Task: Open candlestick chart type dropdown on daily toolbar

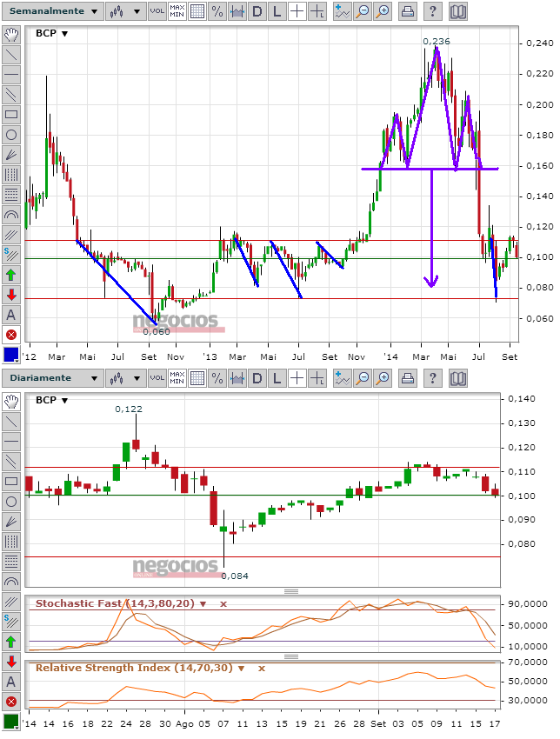Action: 125,378
